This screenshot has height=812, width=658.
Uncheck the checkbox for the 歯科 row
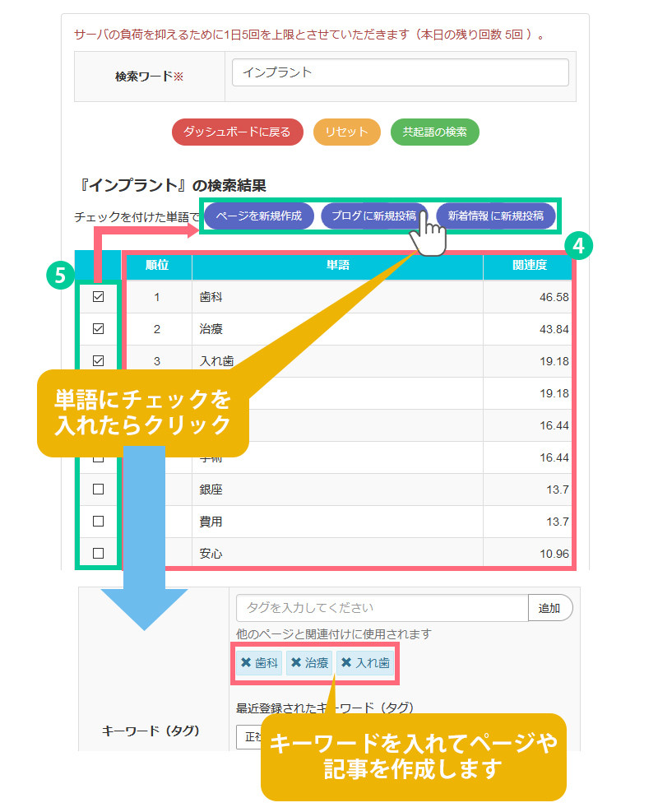click(99, 297)
